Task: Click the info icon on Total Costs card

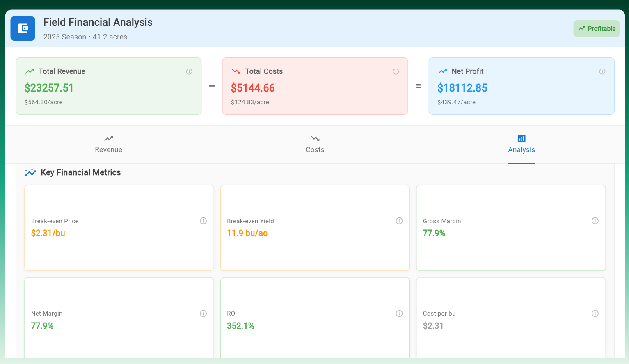Action: (x=396, y=71)
